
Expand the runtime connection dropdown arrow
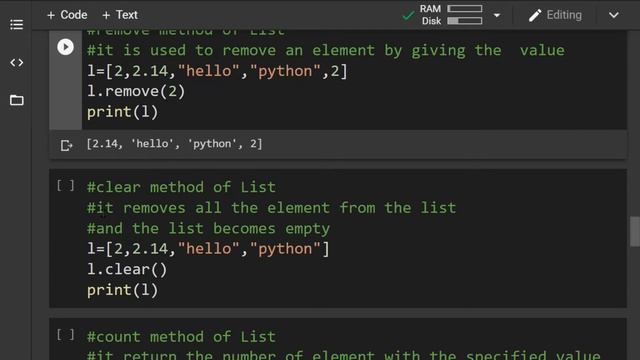497,16
